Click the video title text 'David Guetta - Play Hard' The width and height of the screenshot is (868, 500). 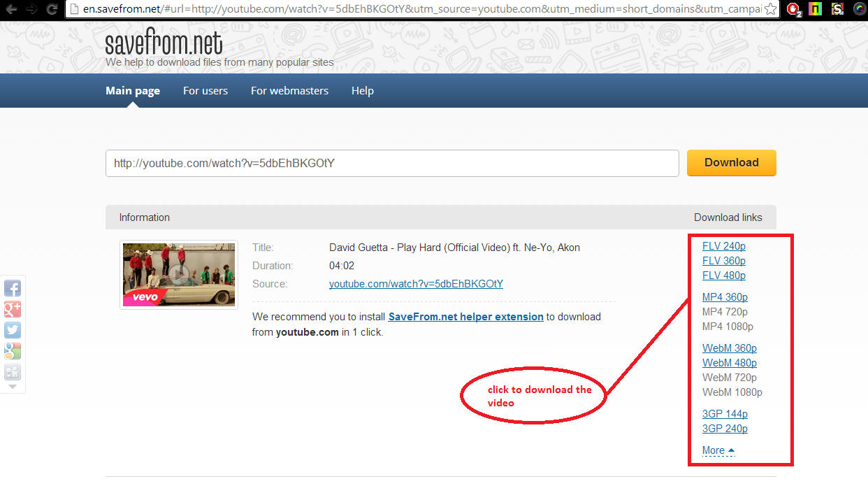pyautogui.click(x=454, y=248)
